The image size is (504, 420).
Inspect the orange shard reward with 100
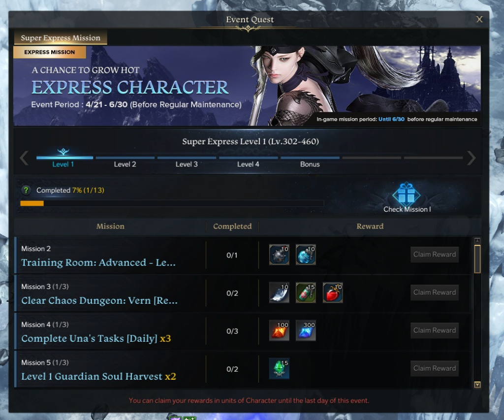279,330
